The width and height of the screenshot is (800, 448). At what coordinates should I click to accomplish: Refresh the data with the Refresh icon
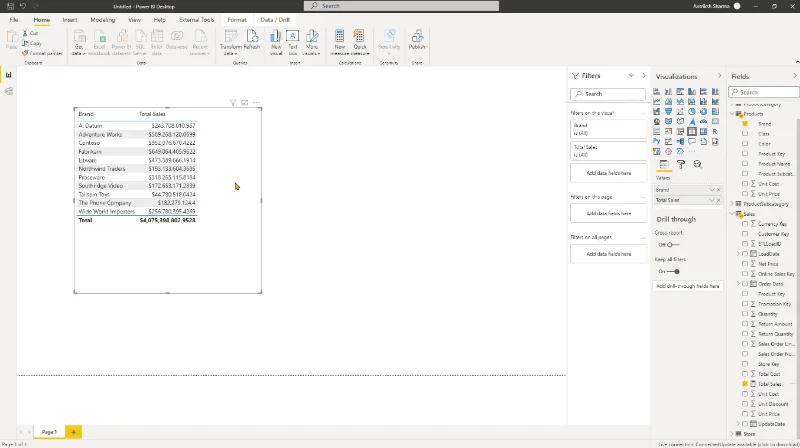point(252,40)
